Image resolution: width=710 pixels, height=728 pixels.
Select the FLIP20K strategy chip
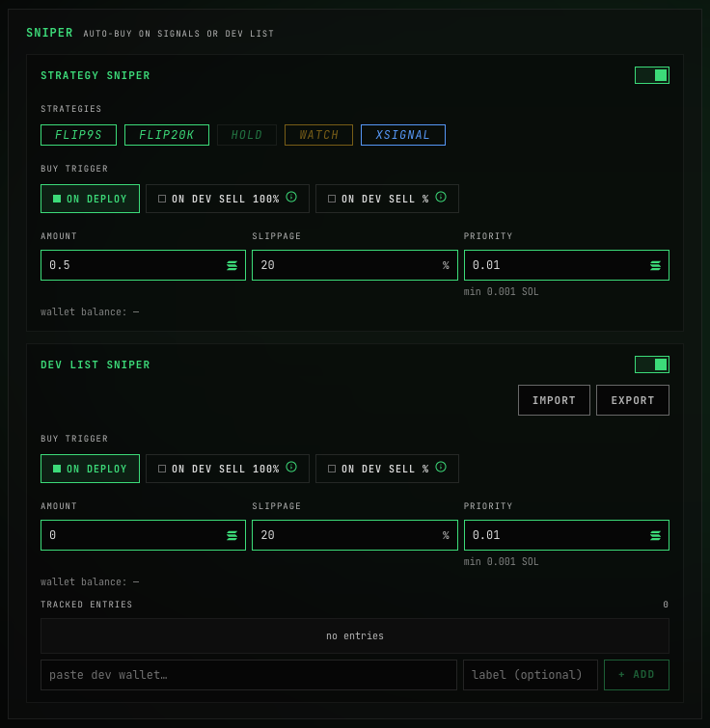click(x=167, y=135)
